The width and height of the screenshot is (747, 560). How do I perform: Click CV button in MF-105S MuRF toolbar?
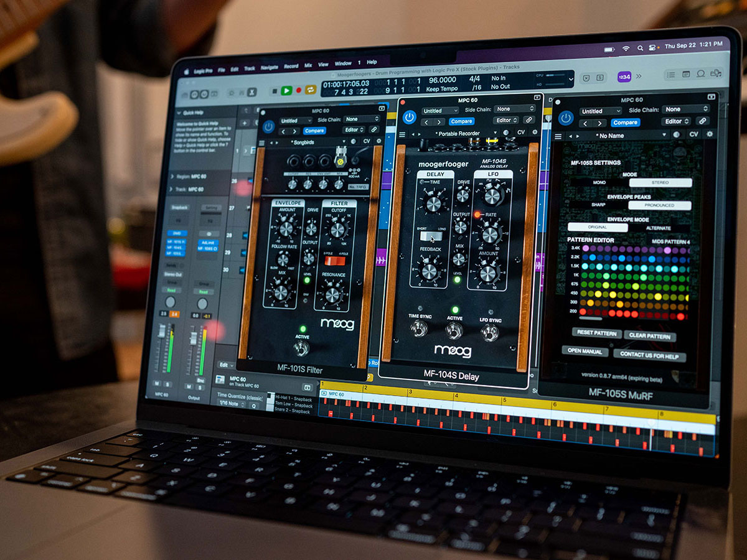coord(694,134)
